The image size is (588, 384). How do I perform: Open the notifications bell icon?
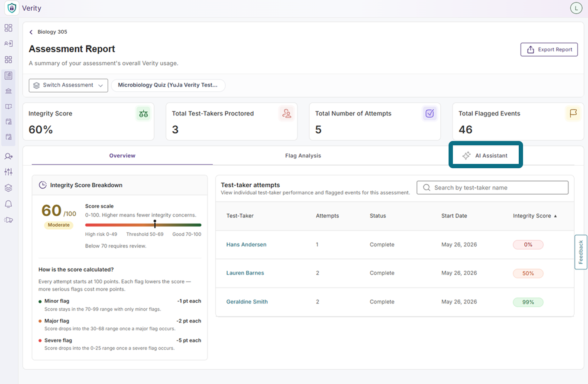pyautogui.click(x=8, y=204)
